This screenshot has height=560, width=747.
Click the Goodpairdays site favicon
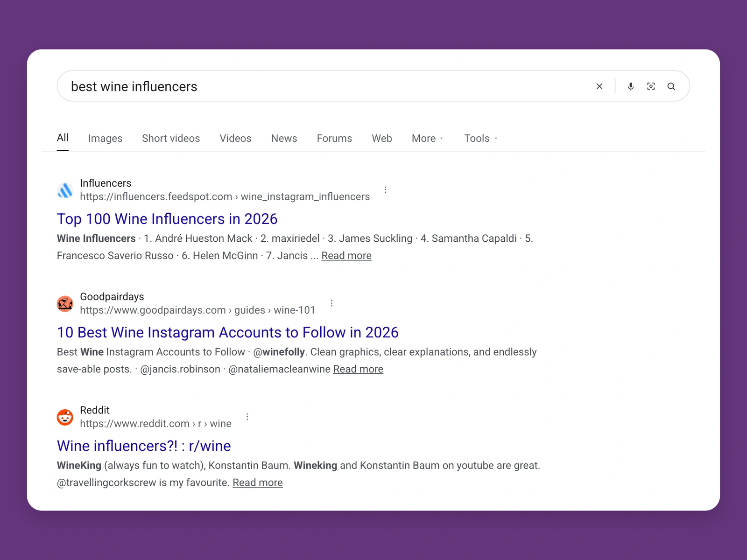65,303
